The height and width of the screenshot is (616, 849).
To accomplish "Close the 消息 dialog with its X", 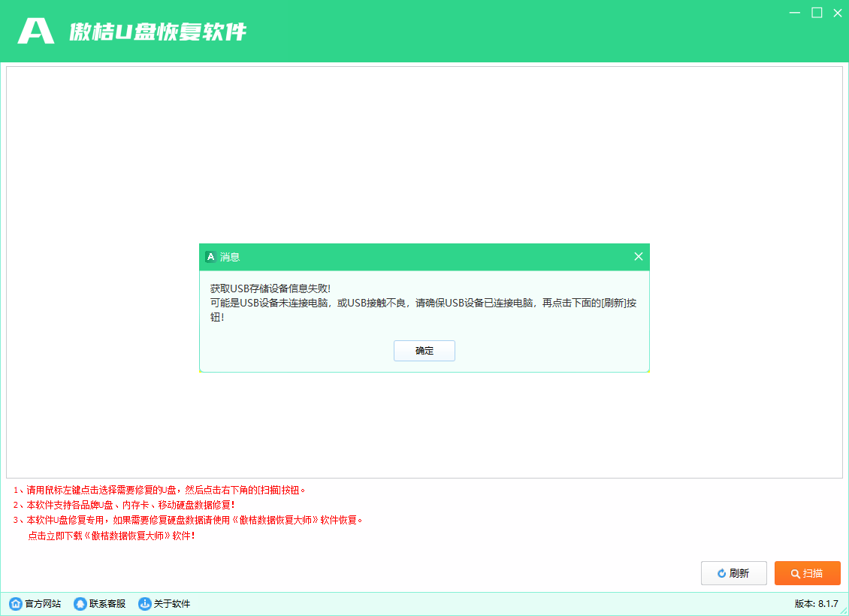I will 638,256.
